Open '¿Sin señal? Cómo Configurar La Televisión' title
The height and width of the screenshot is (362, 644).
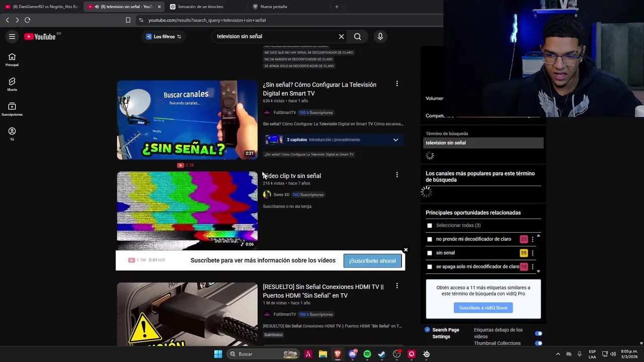319,89
